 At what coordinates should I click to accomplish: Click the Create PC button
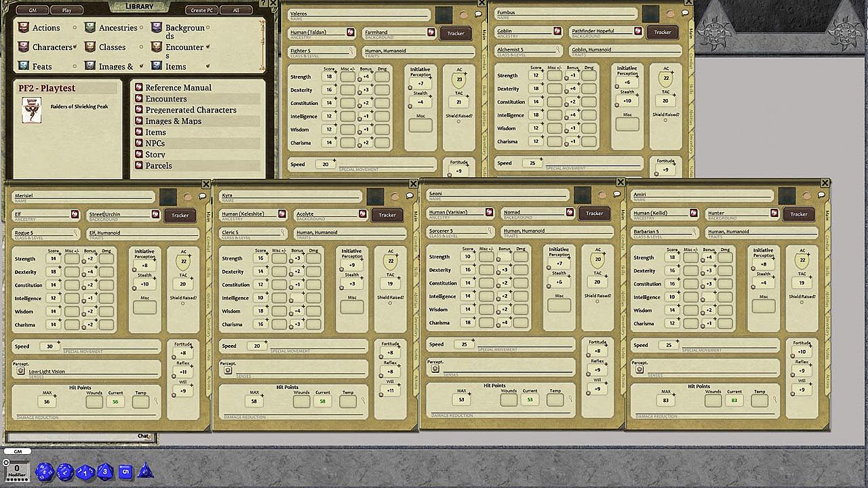203,10
